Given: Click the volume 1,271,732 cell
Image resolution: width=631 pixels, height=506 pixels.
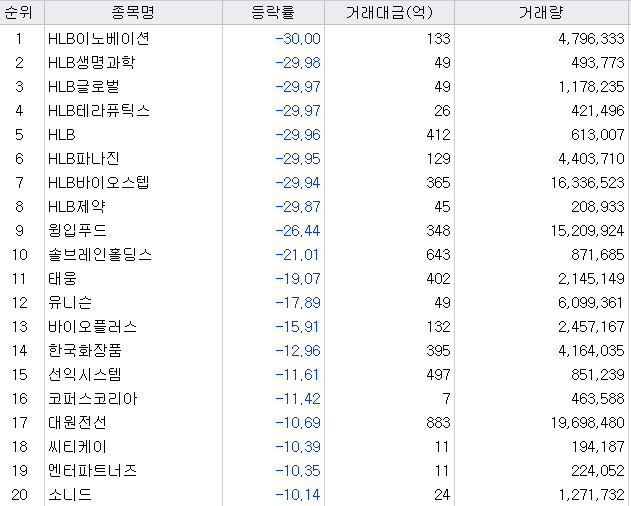Looking at the screenshot, I should click(591, 495).
